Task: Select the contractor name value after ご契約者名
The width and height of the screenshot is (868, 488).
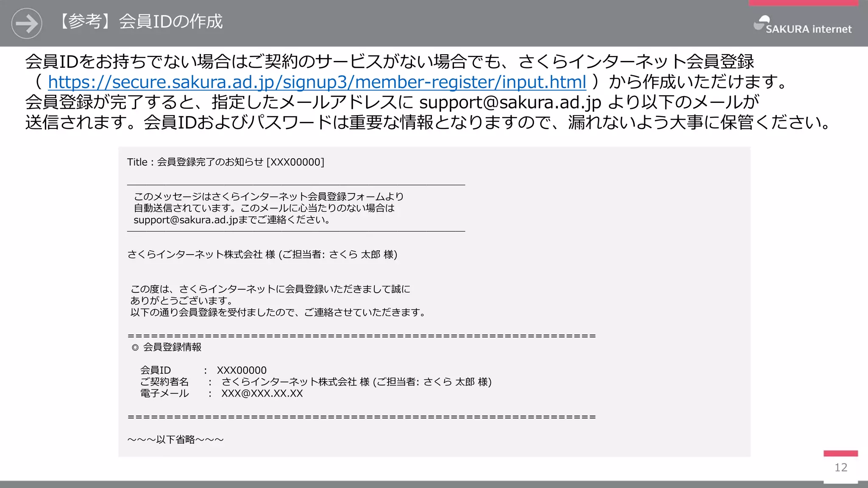Action: 356,382
